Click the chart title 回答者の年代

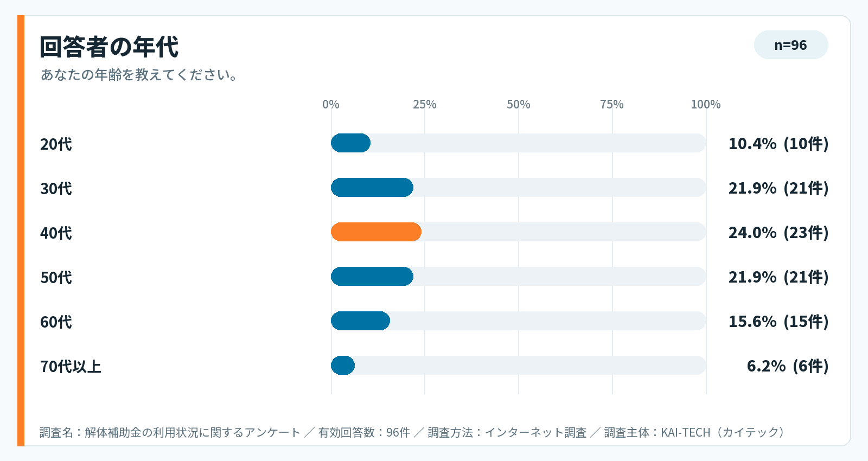point(109,47)
